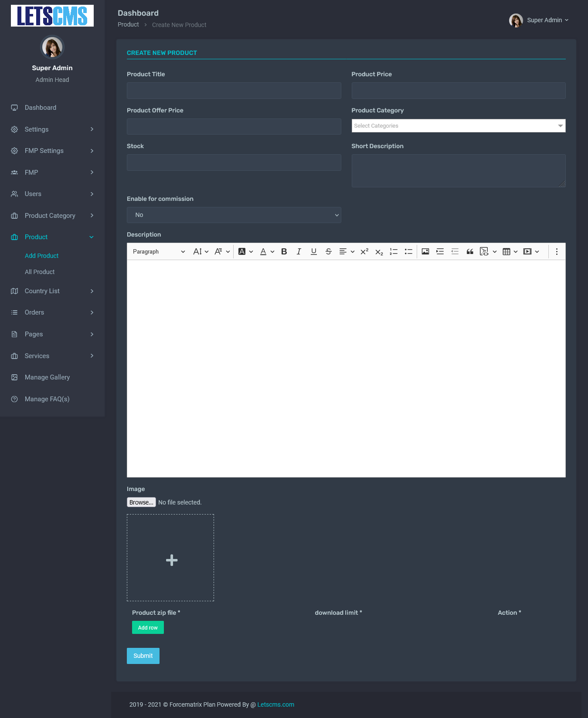Expand the Orders sidebar menu
The height and width of the screenshot is (718, 588).
tap(52, 312)
